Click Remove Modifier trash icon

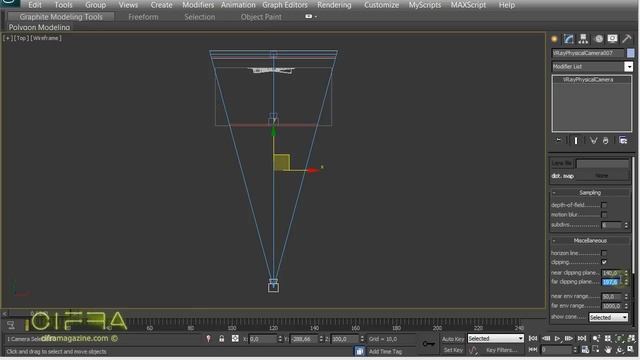(x=606, y=140)
